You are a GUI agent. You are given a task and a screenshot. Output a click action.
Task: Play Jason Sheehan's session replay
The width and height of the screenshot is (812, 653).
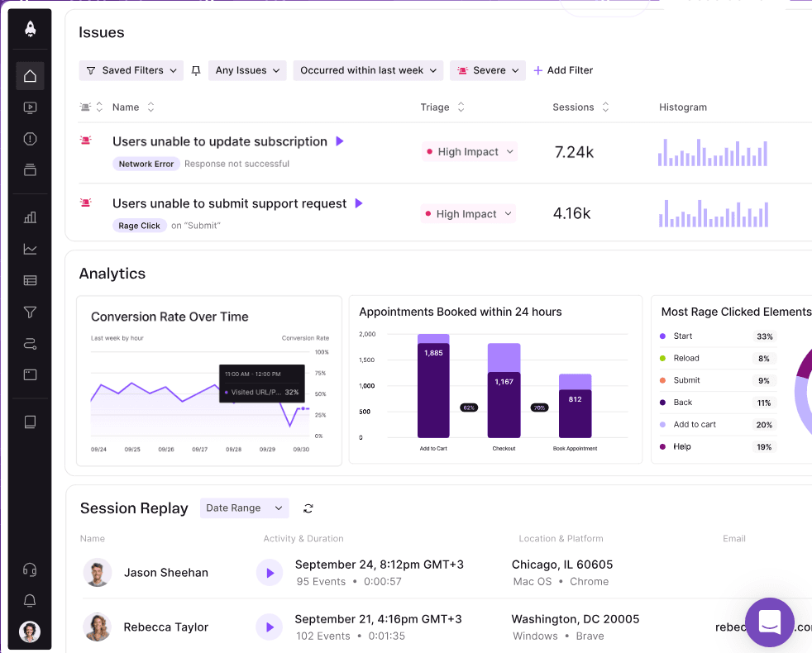[x=269, y=573]
